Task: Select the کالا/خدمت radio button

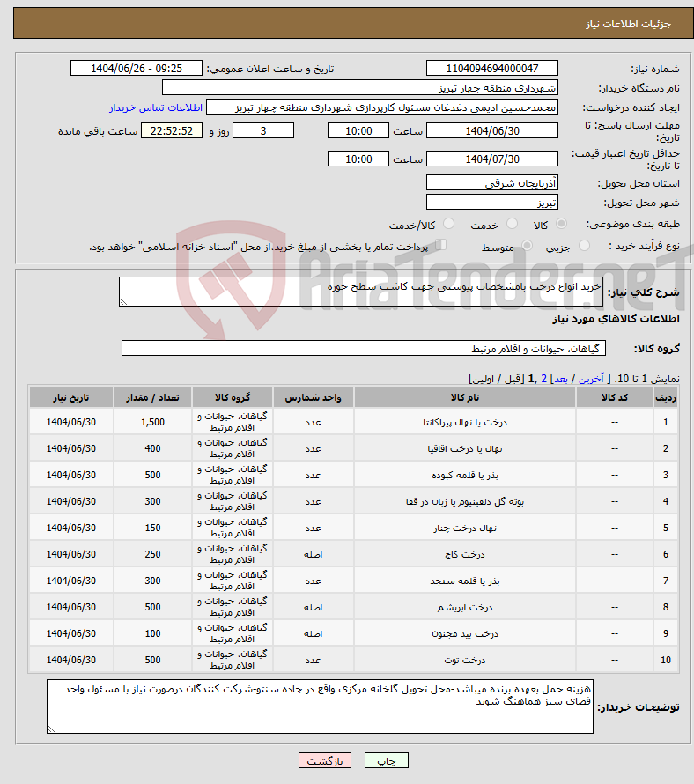Action: [x=448, y=224]
